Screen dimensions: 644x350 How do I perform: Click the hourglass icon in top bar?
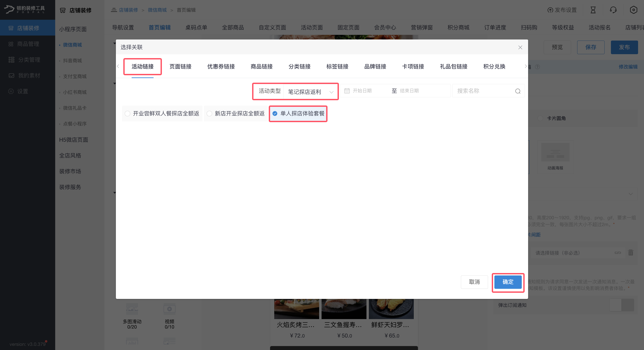click(x=593, y=10)
